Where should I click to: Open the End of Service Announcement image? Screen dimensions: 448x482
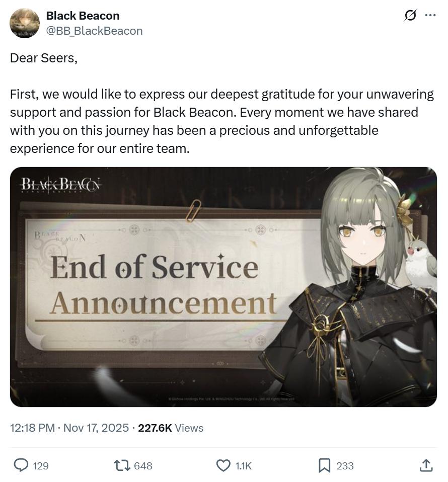coord(223,287)
